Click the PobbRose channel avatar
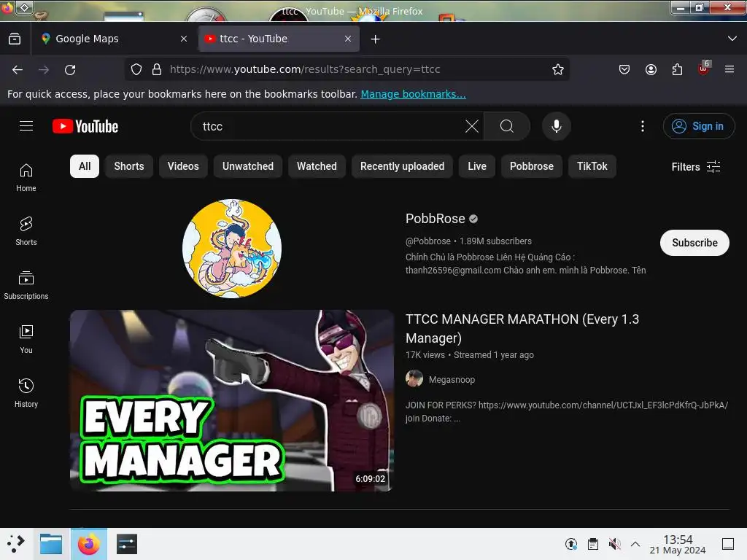Viewport: 747px width, 560px height. (x=232, y=249)
